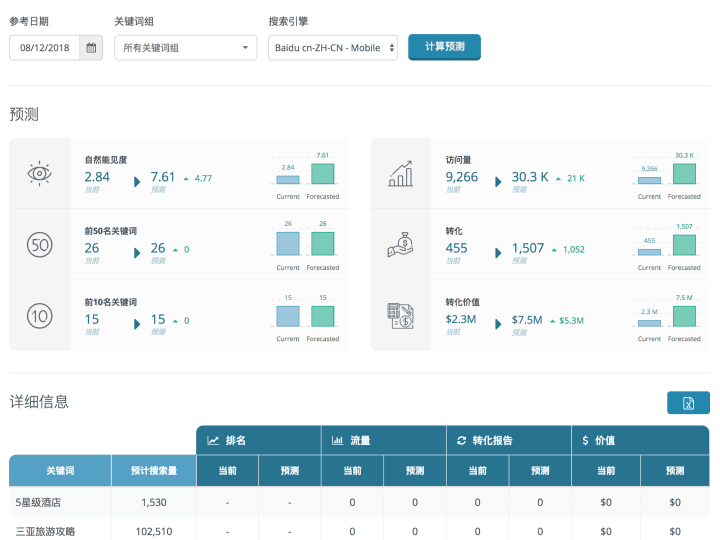
Task: Click search volume value 1,530
Action: tap(154, 502)
